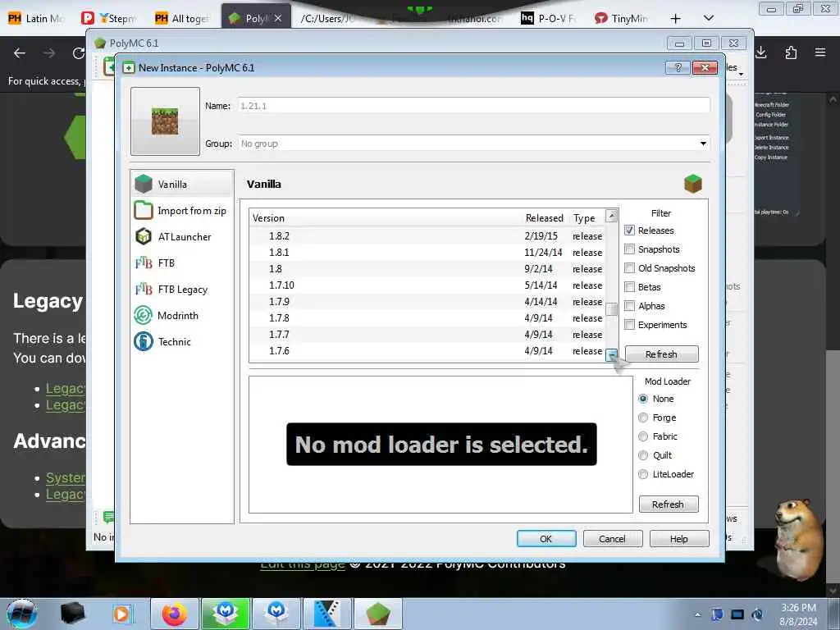Open browser downloads icon
840x630 pixels.
(x=760, y=52)
